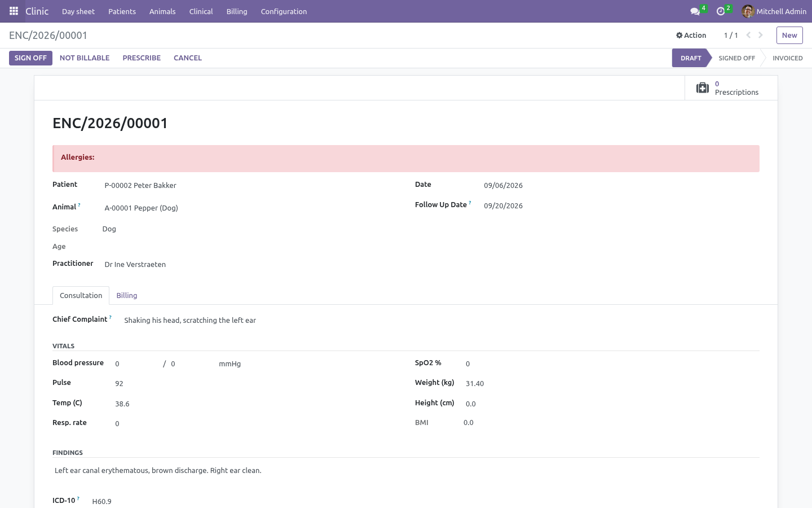Open the Patient dropdown field
The image size is (812, 508).
249,185
